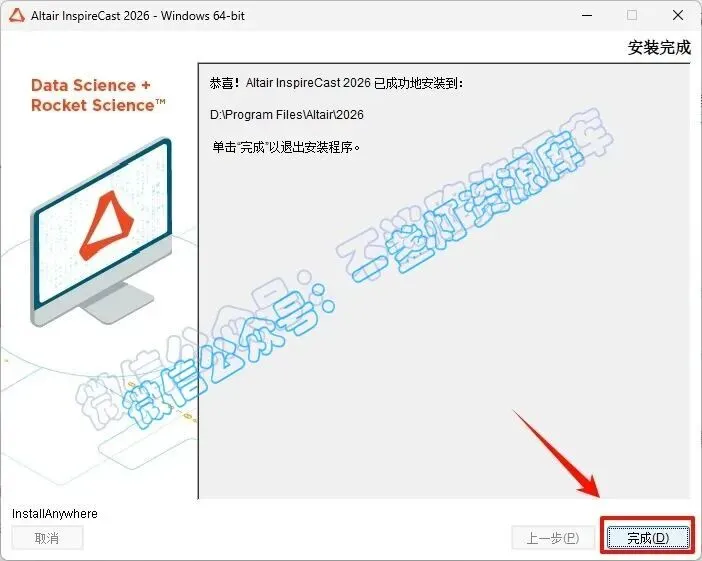The image size is (702, 561).
Task: Click the 取消 cancel button
Action: pyautogui.click(x=47, y=538)
